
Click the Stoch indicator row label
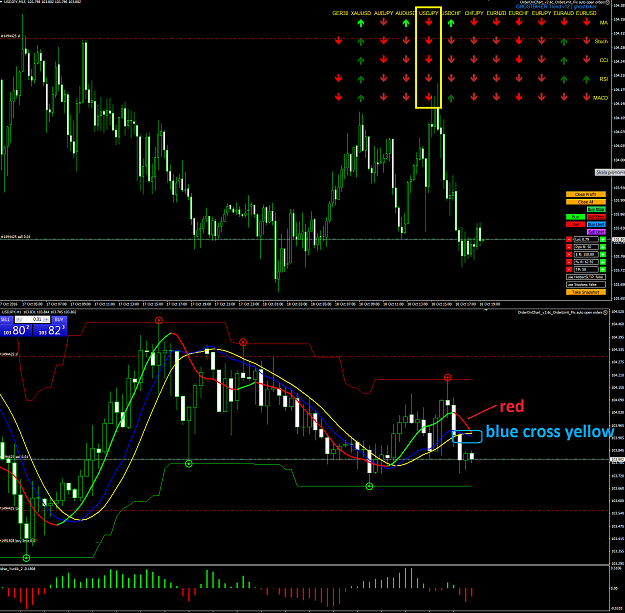tap(601, 41)
